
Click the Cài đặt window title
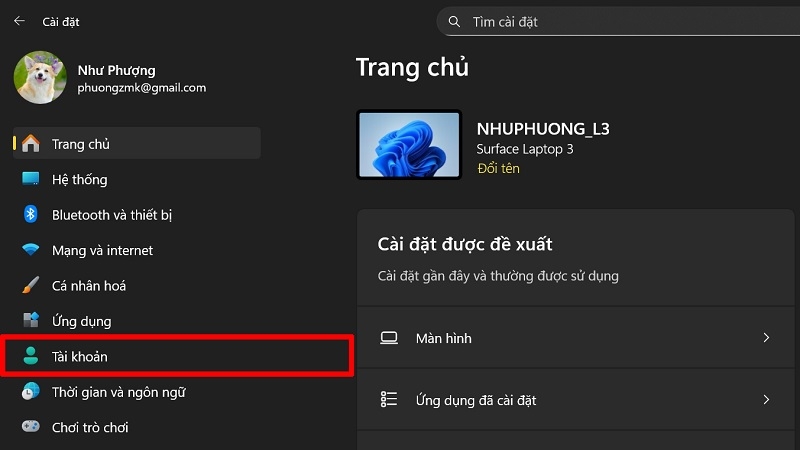(x=61, y=22)
